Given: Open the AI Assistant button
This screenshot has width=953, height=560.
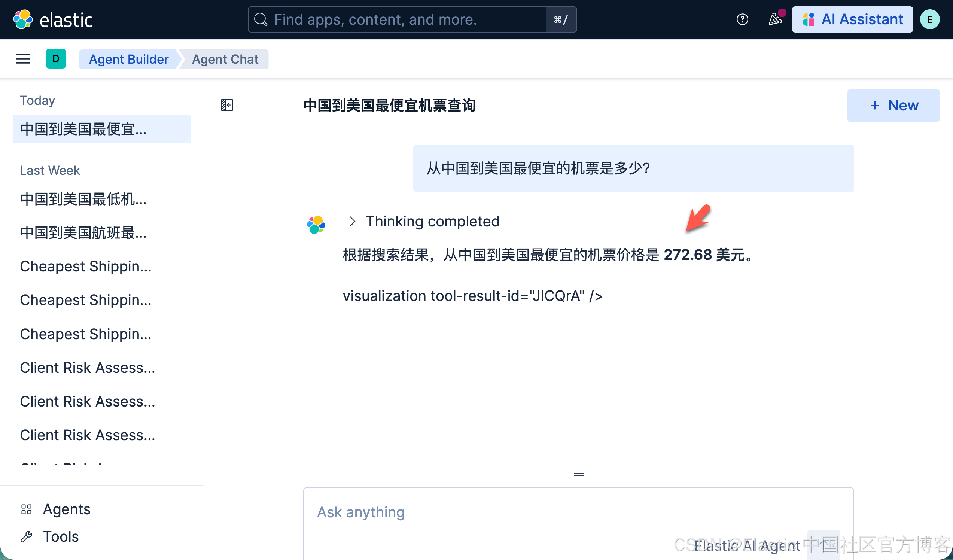Looking at the screenshot, I should [852, 19].
